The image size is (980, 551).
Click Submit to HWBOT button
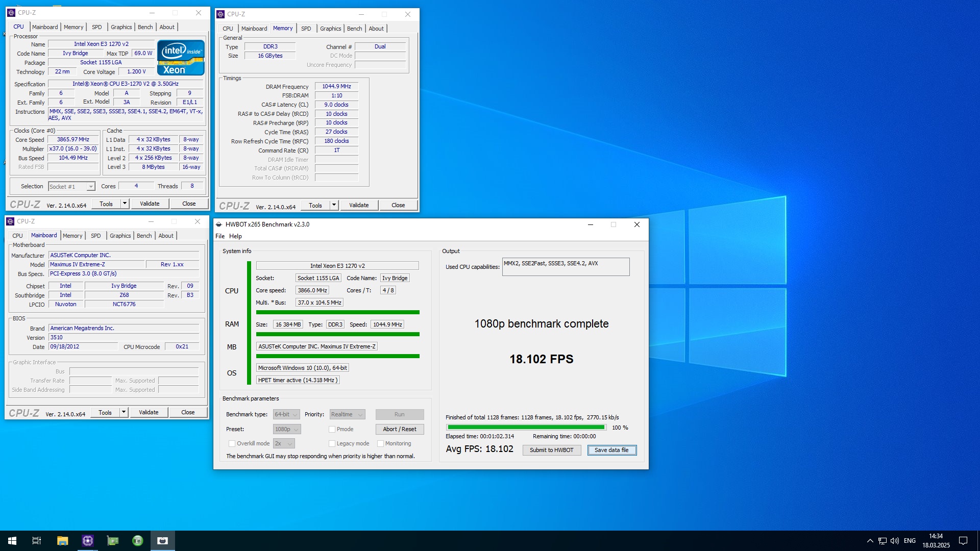coord(551,450)
